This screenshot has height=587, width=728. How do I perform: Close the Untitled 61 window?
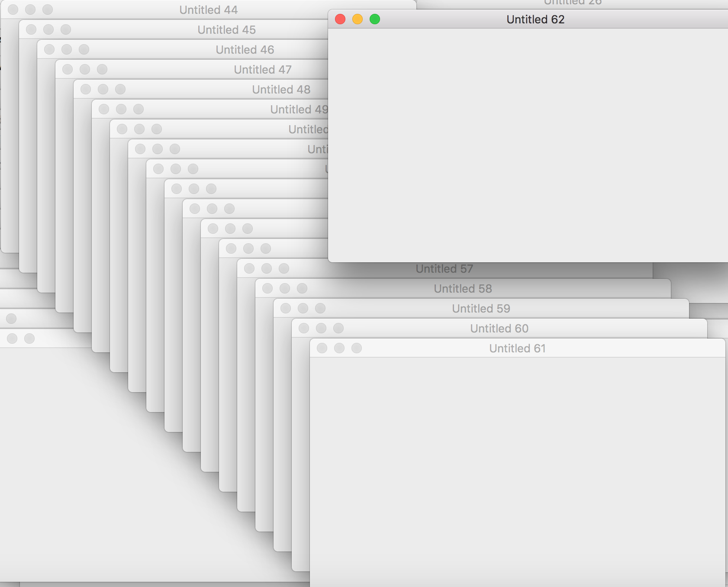(322, 348)
